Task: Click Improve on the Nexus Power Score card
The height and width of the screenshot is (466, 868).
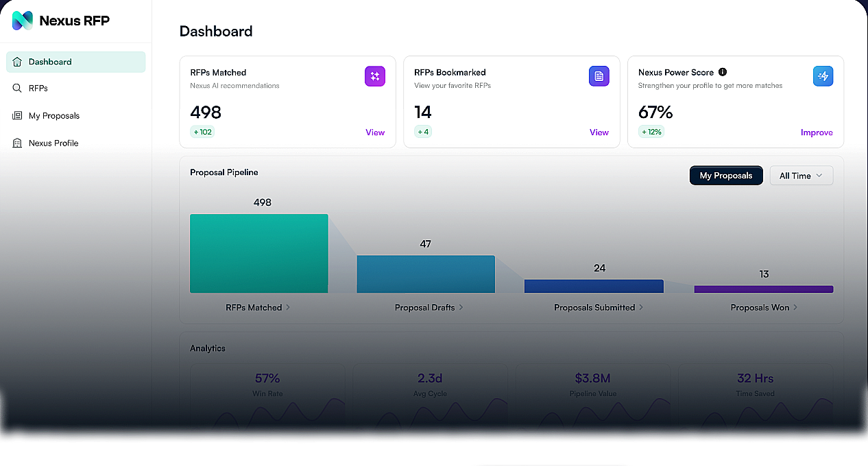Action: pyautogui.click(x=817, y=132)
